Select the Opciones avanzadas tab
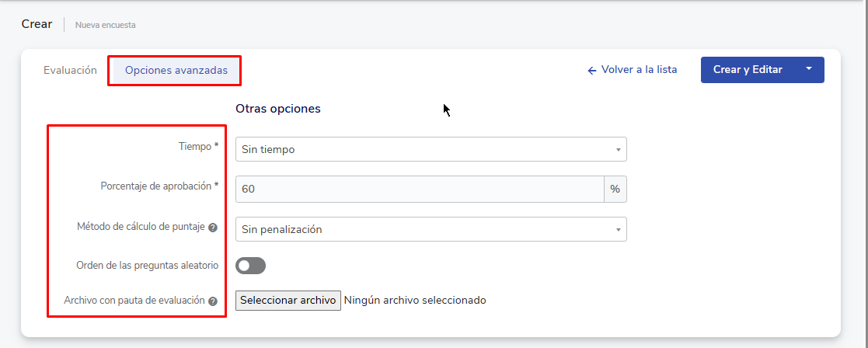Image resolution: width=868 pixels, height=348 pixels. [x=176, y=70]
